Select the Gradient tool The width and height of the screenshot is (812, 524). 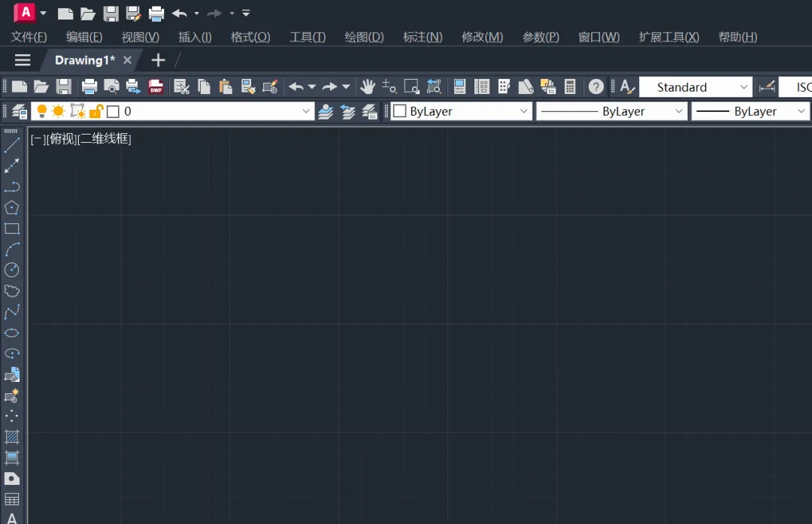click(x=11, y=458)
